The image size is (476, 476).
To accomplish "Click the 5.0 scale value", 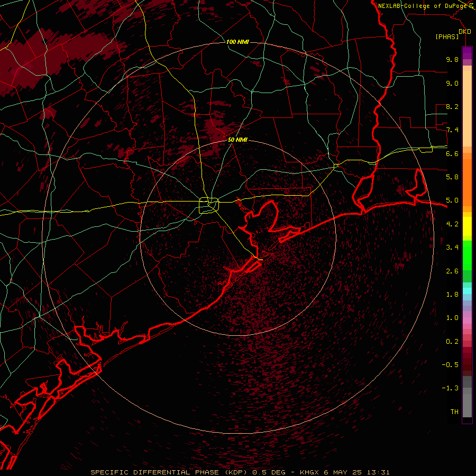I will click(x=452, y=200).
